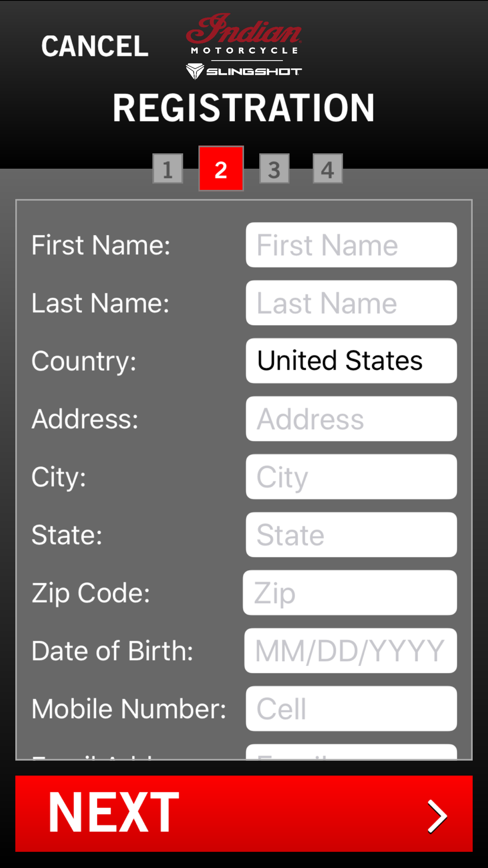Open registration step 4
Viewport: 488px width, 868px height.
(327, 169)
